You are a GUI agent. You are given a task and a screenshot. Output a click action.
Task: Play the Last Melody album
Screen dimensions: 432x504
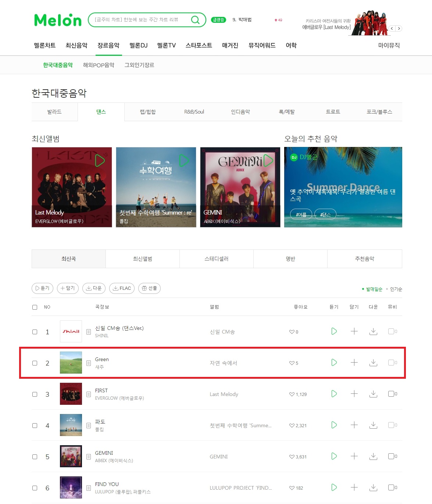pos(100,160)
